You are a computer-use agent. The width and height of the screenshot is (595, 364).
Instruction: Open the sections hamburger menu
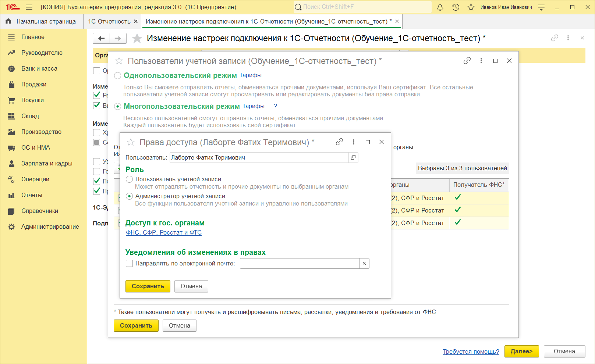click(x=29, y=7)
